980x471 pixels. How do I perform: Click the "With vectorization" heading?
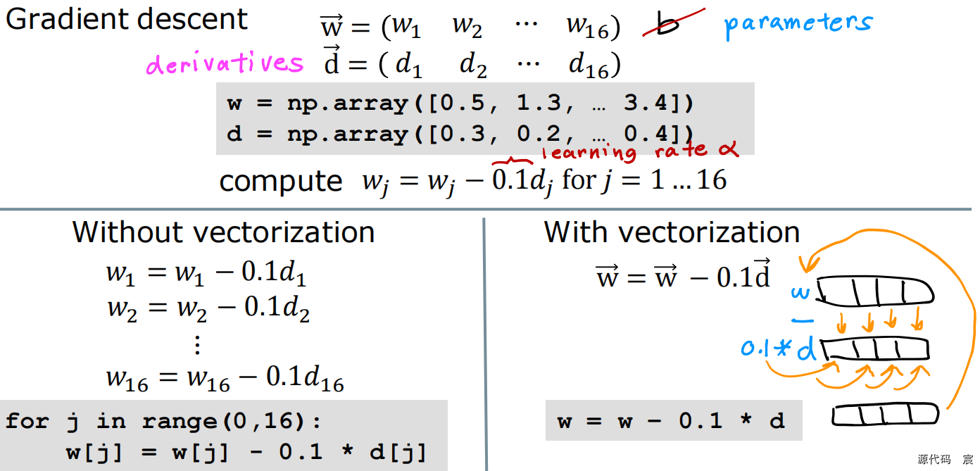pos(672,232)
